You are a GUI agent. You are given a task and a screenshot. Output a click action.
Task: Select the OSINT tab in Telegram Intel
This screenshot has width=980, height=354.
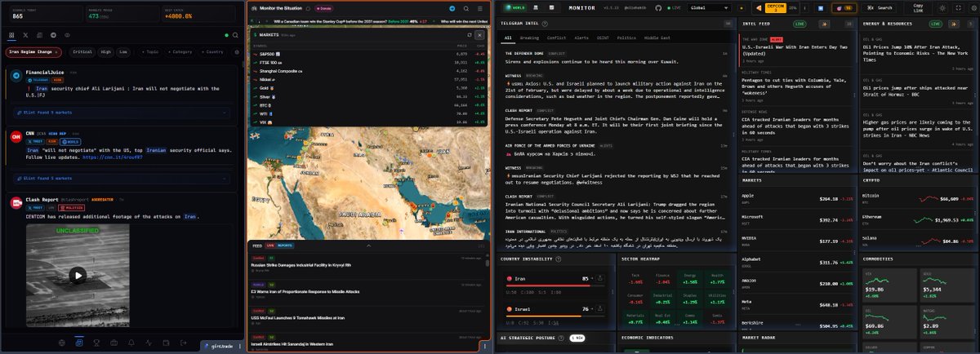pos(603,38)
